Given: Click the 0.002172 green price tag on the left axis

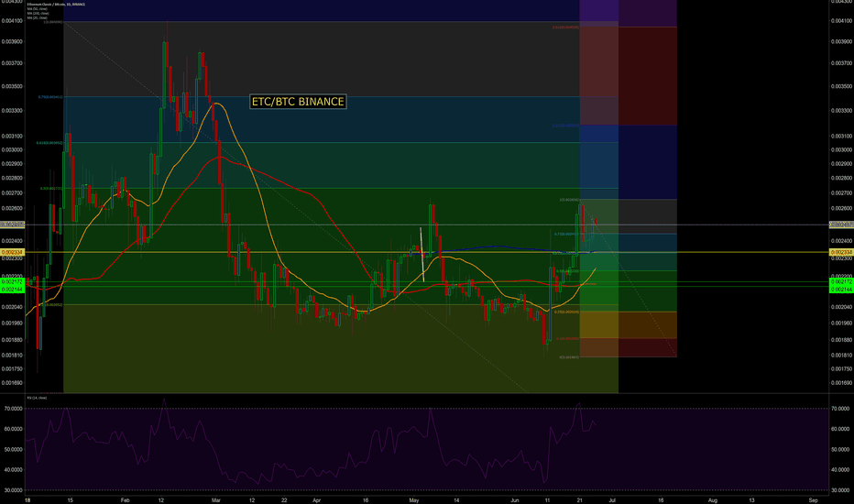Looking at the screenshot, I should pos(13,281).
